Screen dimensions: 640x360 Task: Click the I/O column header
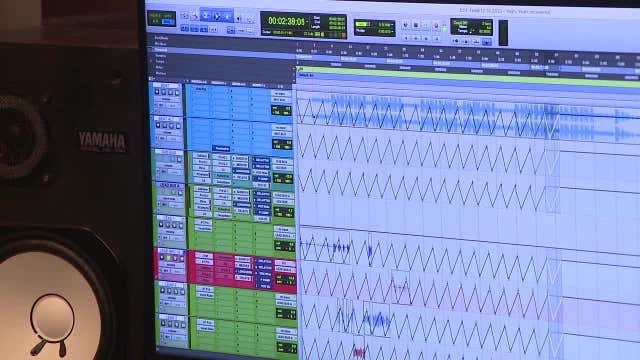click(x=280, y=86)
